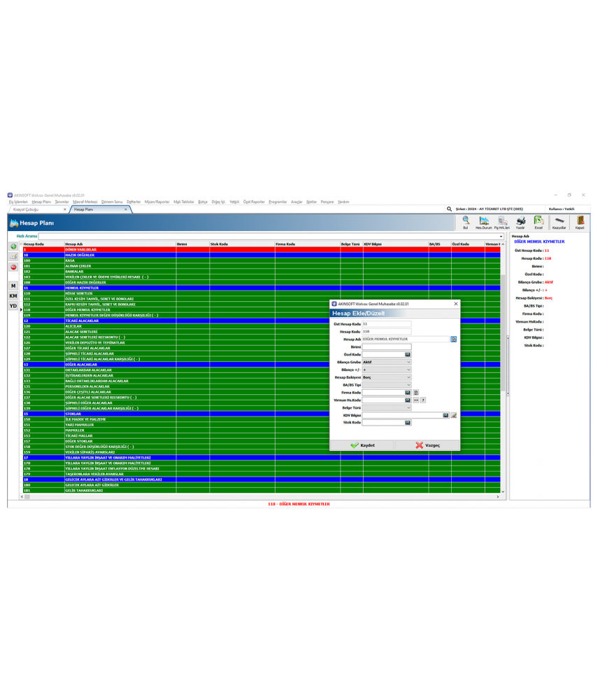598x700 pixels.
Task: Click the Birimi input field in dialog
Action: point(386,346)
